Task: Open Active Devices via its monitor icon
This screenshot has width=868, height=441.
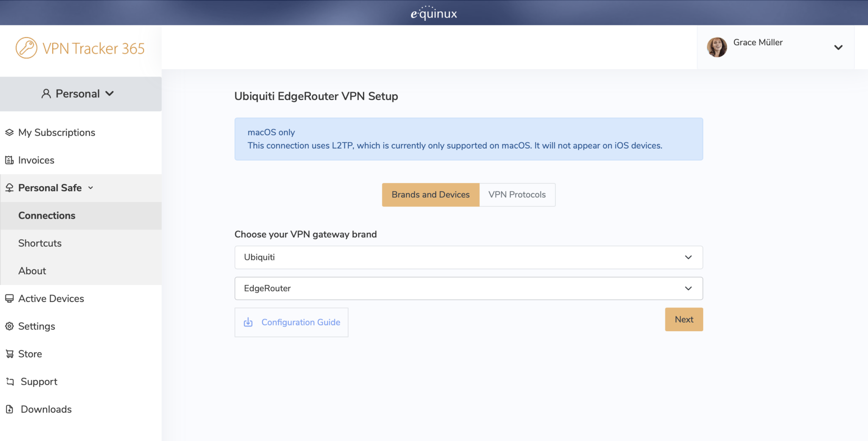Action: pos(9,298)
